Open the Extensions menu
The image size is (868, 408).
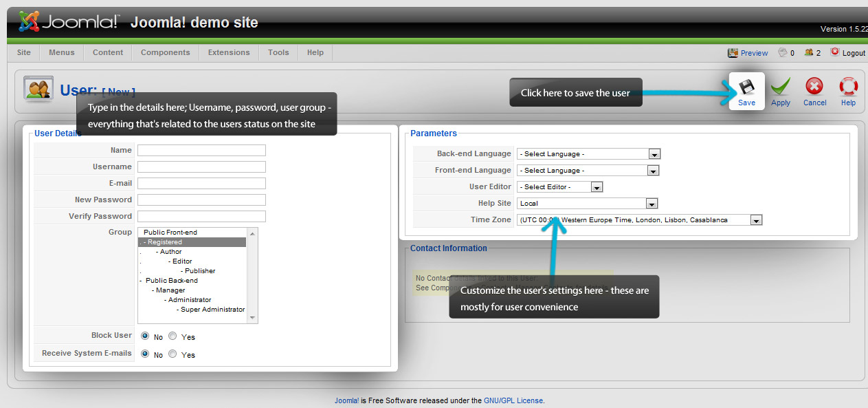coord(230,52)
